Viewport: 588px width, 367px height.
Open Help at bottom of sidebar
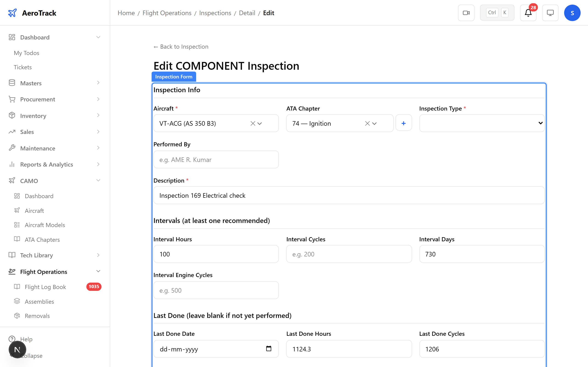(26, 339)
